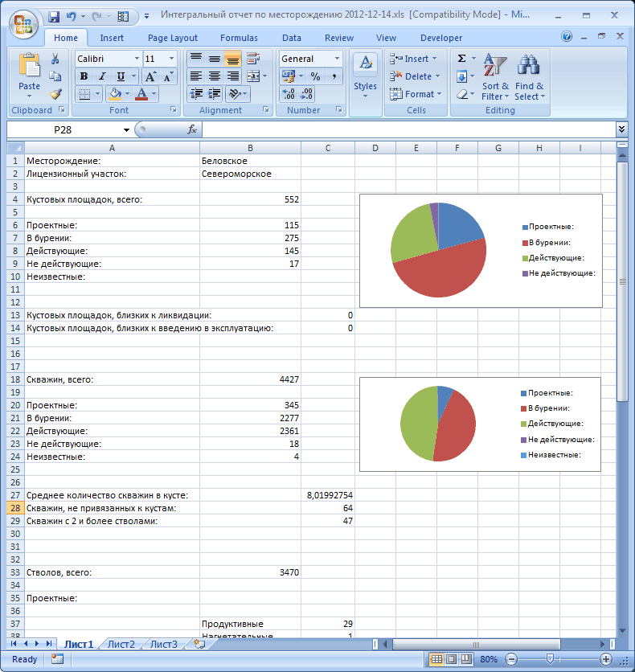The width and height of the screenshot is (635, 672).
Task: Click the Merge and Center icon
Action: tap(253, 76)
